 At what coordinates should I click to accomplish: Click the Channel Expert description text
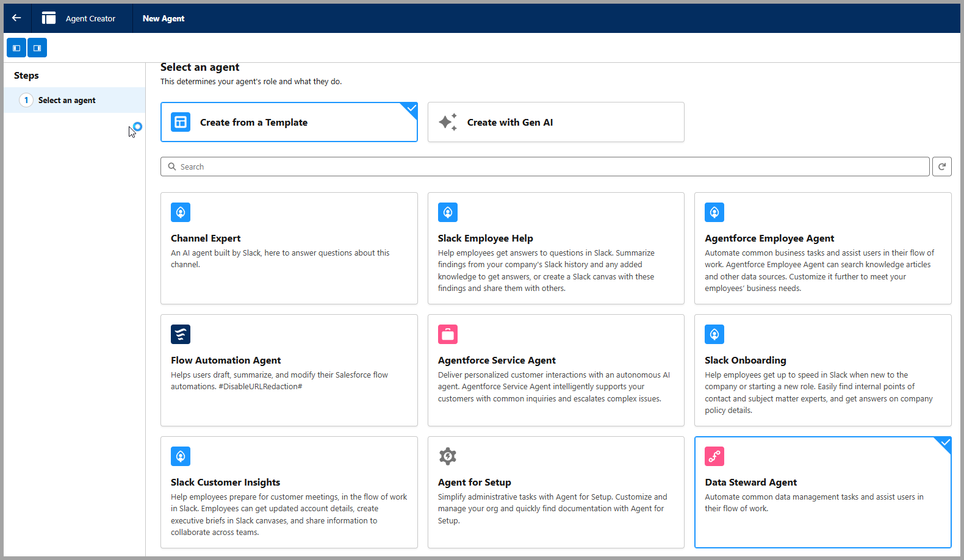(x=280, y=259)
